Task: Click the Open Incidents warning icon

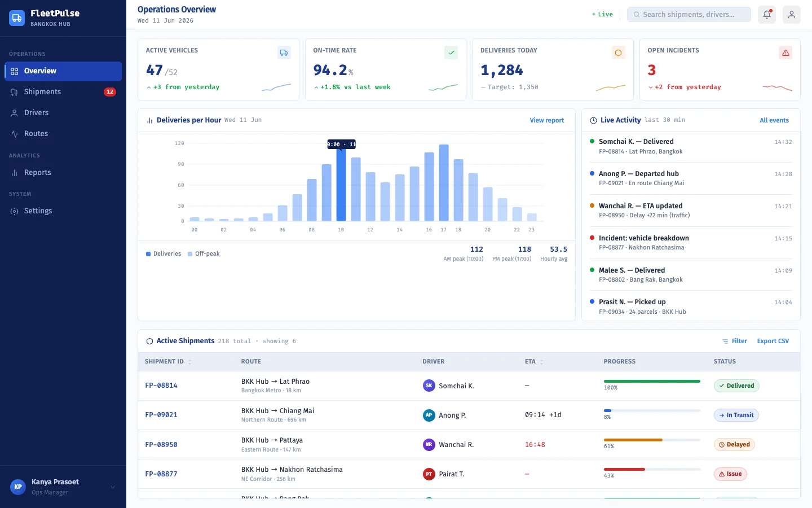Action: pos(785,52)
